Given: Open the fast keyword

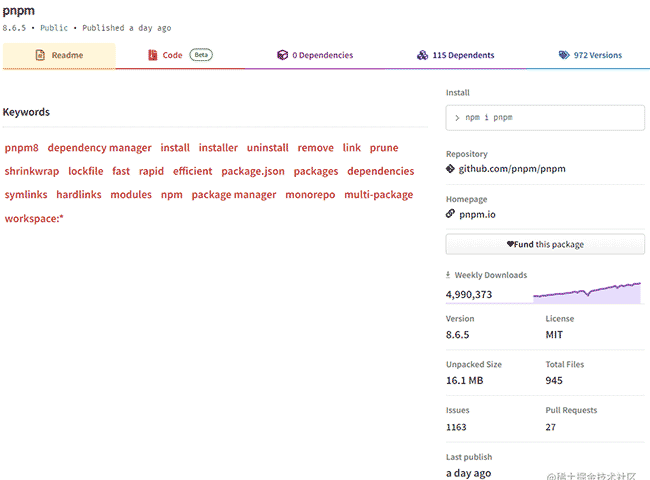Looking at the screenshot, I should click(x=121, y=171).
